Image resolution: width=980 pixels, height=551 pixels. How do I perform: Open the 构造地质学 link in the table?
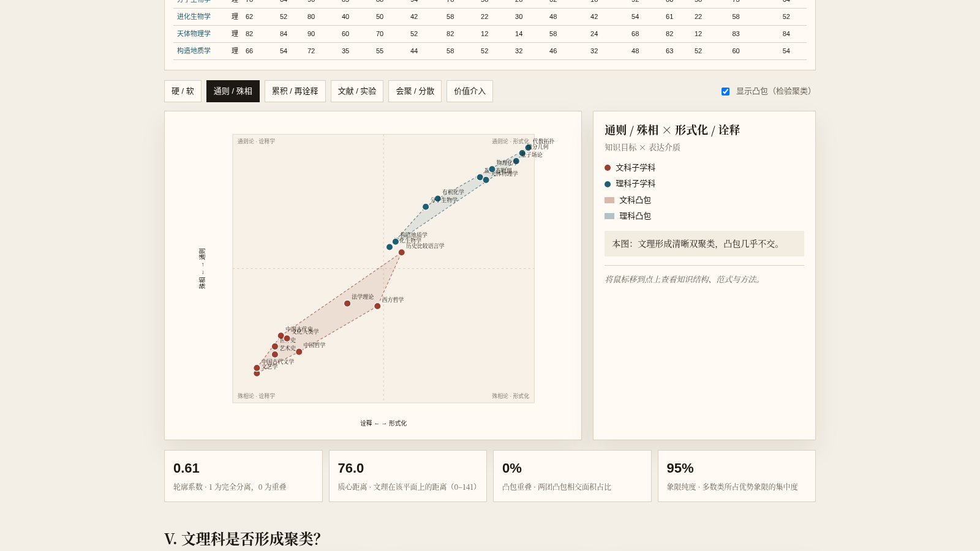pyautogui.click(x=194, y=51)
